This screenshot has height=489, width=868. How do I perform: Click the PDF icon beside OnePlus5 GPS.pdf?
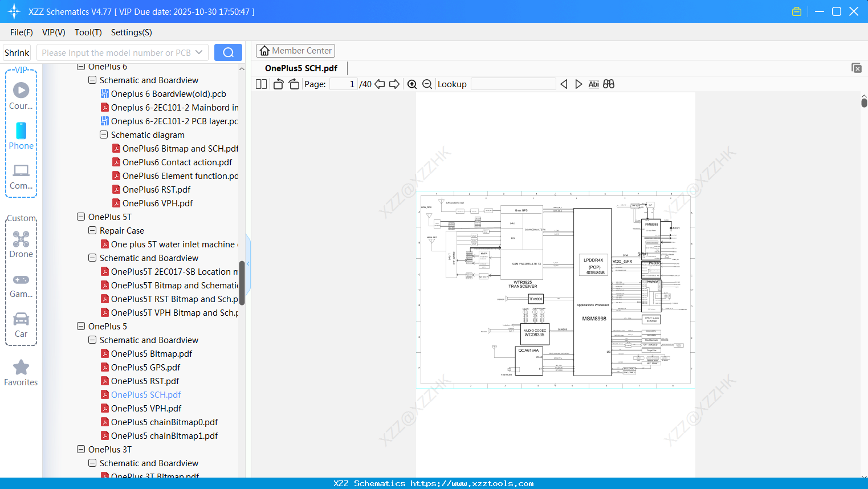point(105,367)
